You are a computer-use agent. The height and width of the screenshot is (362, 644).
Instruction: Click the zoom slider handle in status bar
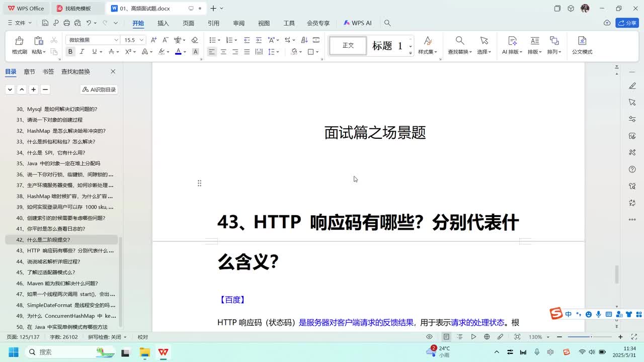(x=591, y=337)
